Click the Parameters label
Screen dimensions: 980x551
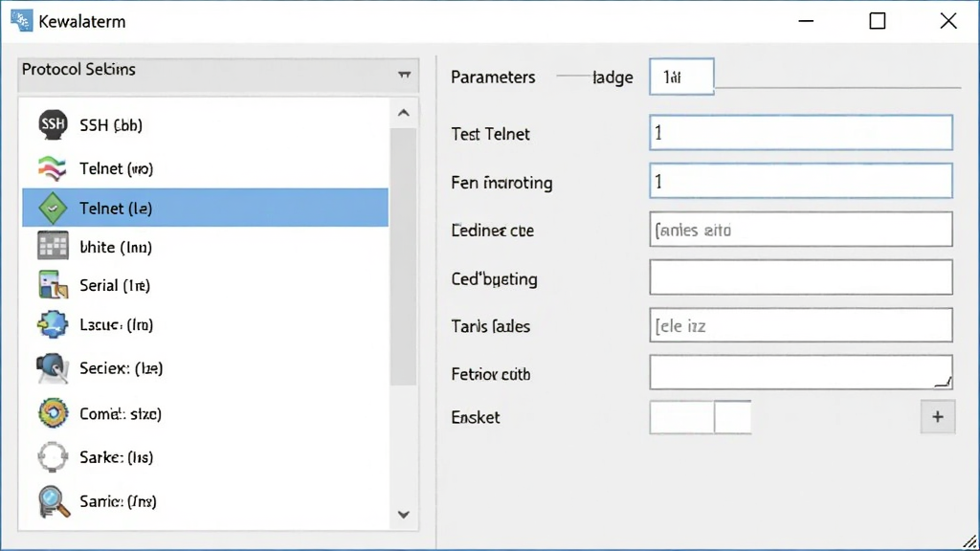493,77
